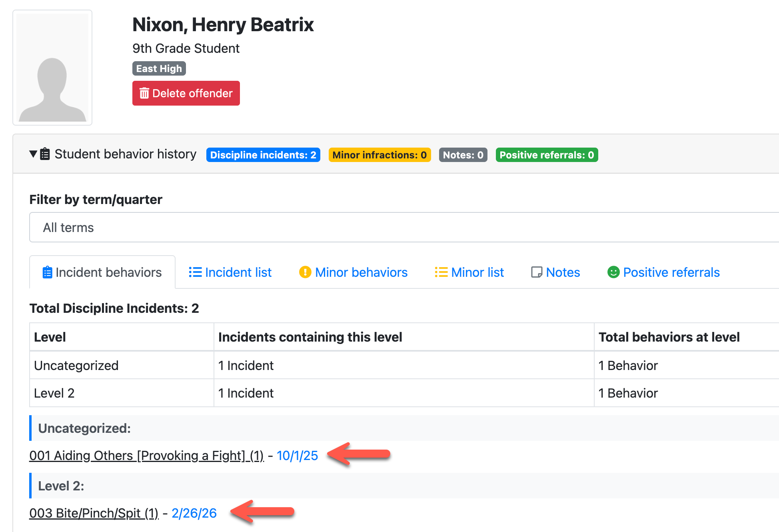Click the clipboard icon beside Student behavior history
Screen dimensions: 779x532
[45, 154]
